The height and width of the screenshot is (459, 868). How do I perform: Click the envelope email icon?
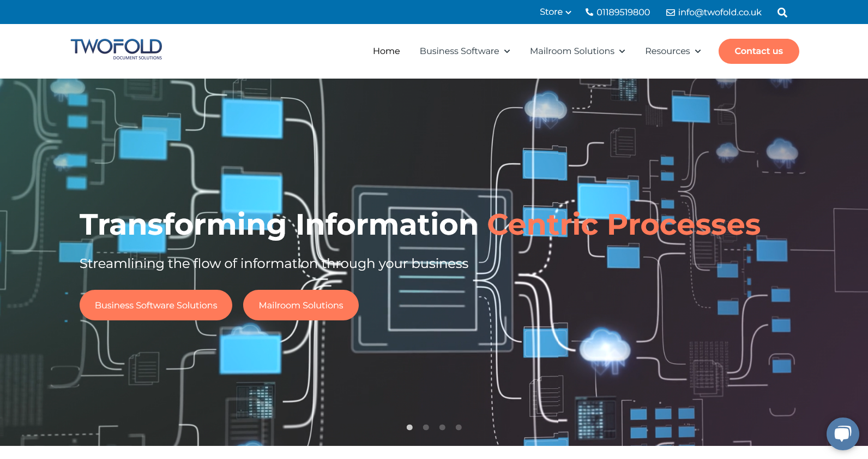click(670, 13)
